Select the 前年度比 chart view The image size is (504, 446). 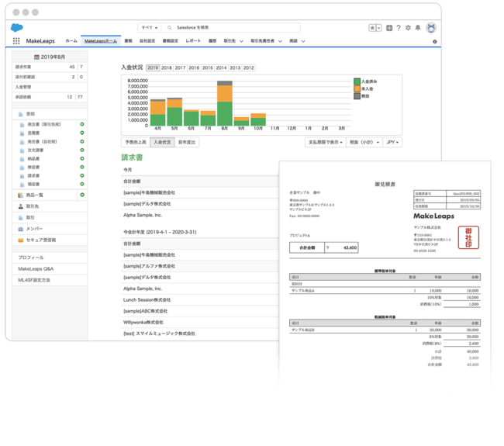(187, 143)
